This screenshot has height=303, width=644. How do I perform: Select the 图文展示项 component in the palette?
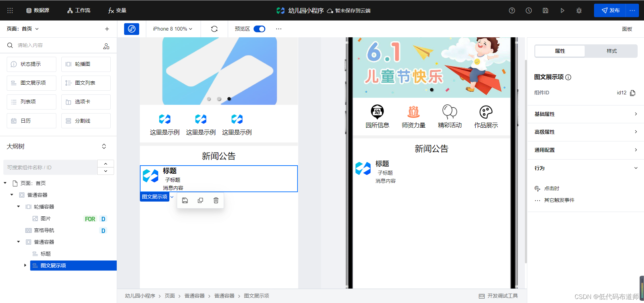click(x=32, y=83)
